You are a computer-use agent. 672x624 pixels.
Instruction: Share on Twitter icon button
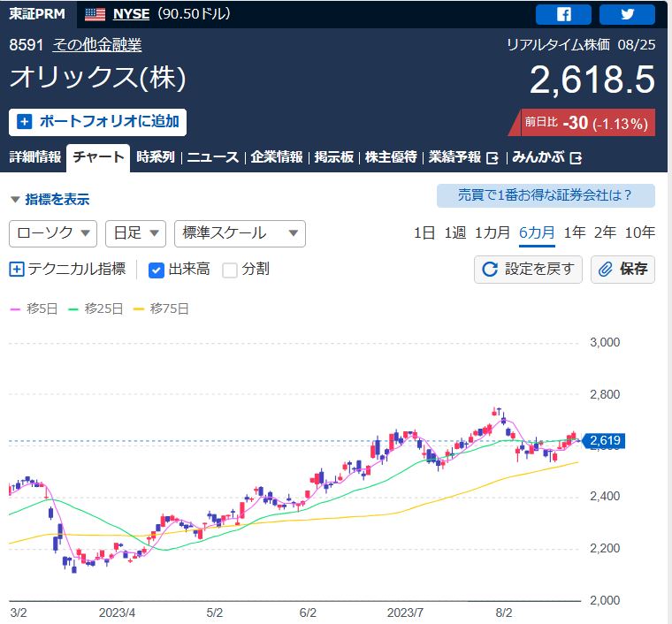click(x=627, y=14)
